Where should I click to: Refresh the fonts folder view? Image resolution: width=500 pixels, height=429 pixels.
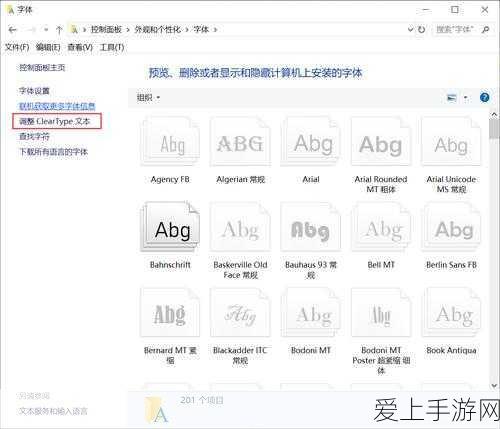(422, 30)
